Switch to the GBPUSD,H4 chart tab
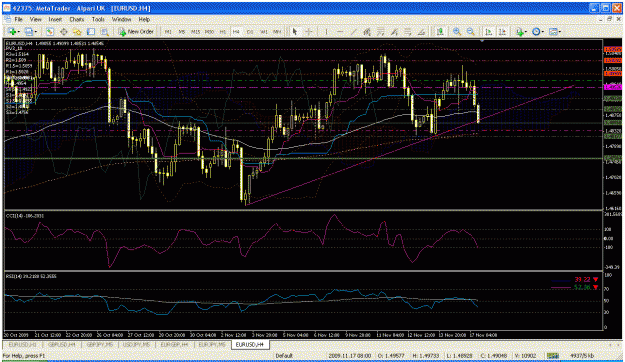The image size is (625, 362). coord(62,344)
